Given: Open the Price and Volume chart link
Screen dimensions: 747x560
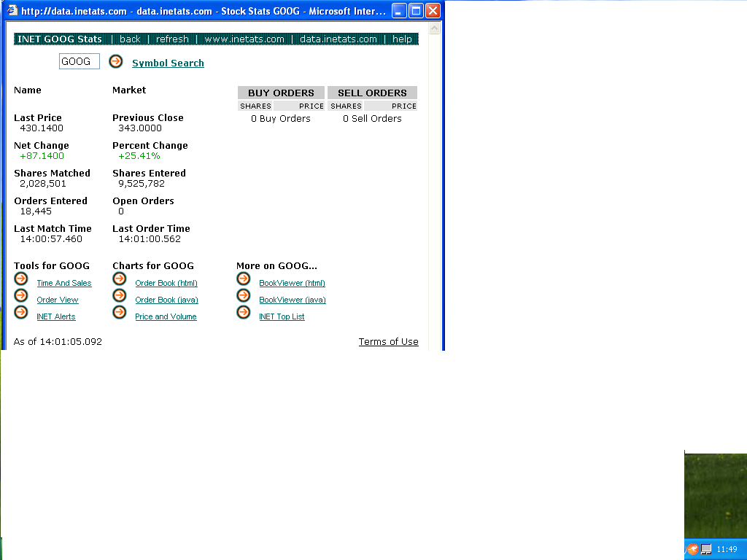Looking at the screenshot, I should 166,316.
